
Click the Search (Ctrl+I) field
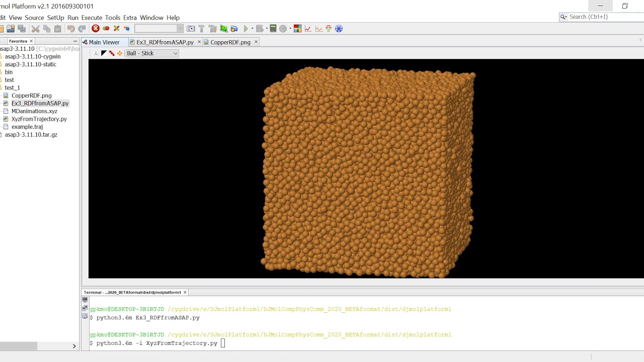tap(601, 17)
